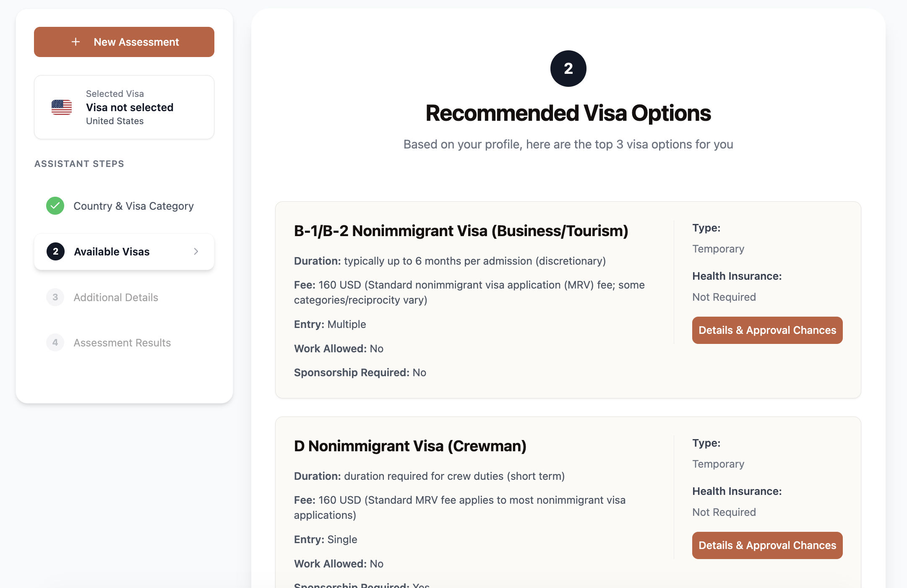Viewport: 907px width, 588px height.
Task: Start a New Assessment
Action: pos(124,42)
